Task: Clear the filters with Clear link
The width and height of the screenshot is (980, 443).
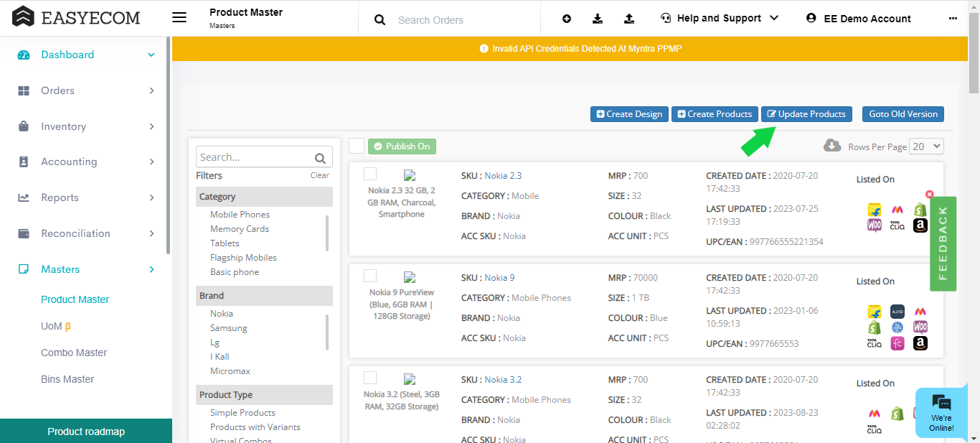Action: [x=320, y=175]
